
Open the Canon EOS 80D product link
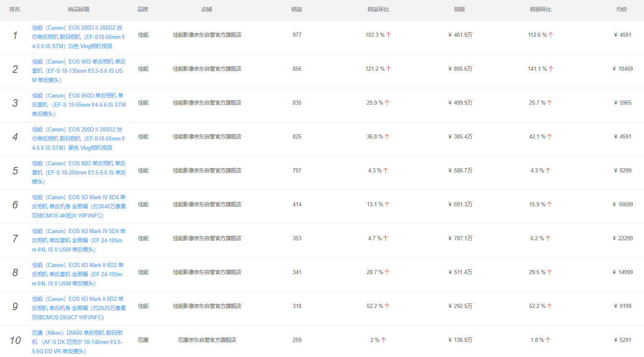[x=79, y=172]
